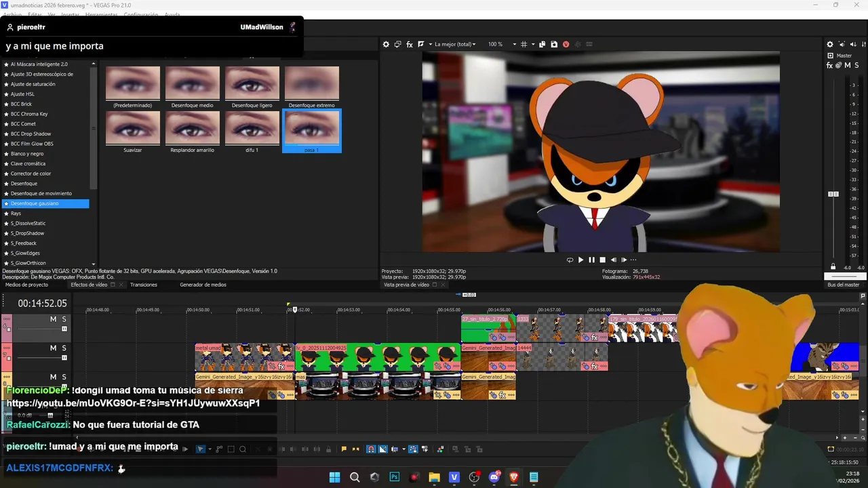The image size is (868, 488).
Task: Close the 'Efectos de vídeo' tab
Action: pyautogui.click(x=121, y=285)
